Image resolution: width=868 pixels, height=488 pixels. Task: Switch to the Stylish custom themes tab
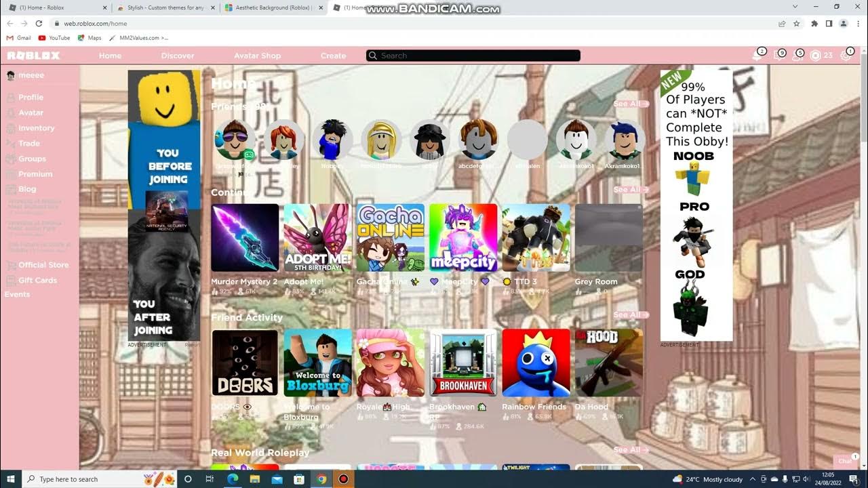(165, 7)
